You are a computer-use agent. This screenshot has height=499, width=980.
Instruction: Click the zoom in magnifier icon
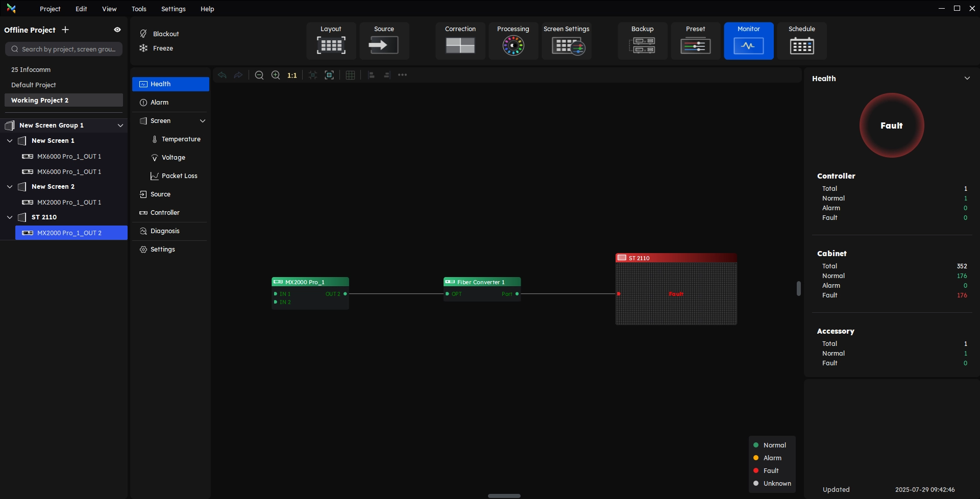[x=276, y=76]
